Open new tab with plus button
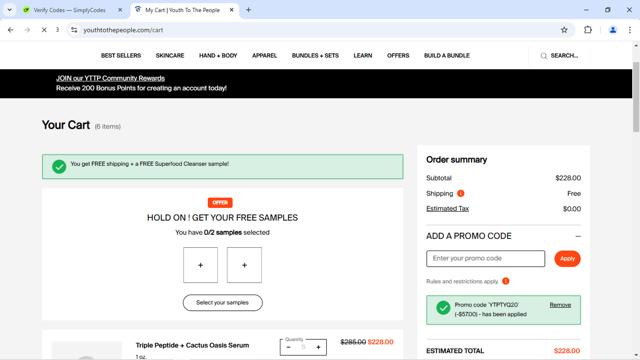Image resolution: width=640 pixels, height=360 pixels. 248,10
